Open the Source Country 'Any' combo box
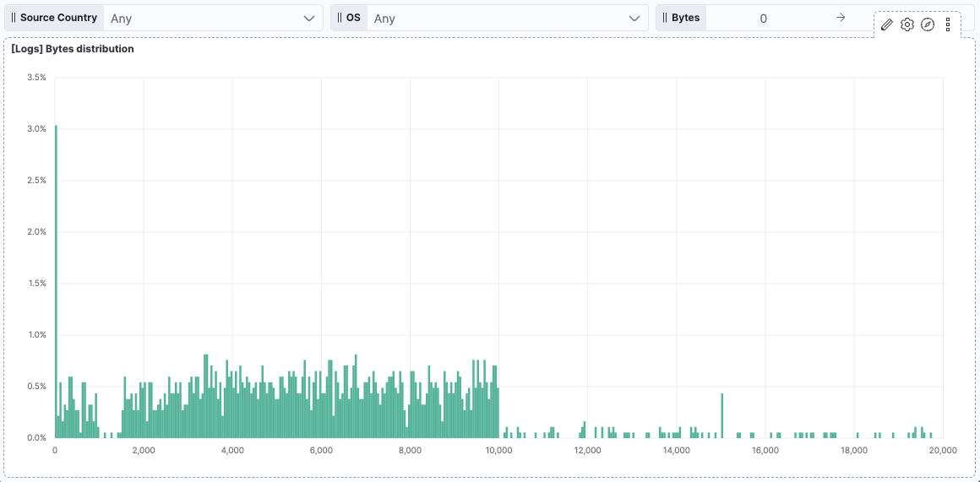 203,18
